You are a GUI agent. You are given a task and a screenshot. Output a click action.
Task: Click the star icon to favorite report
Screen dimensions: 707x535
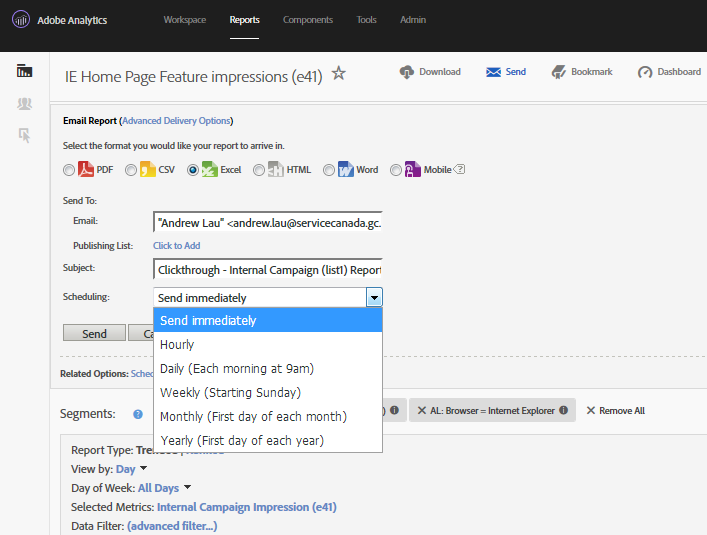click(339, 73)
